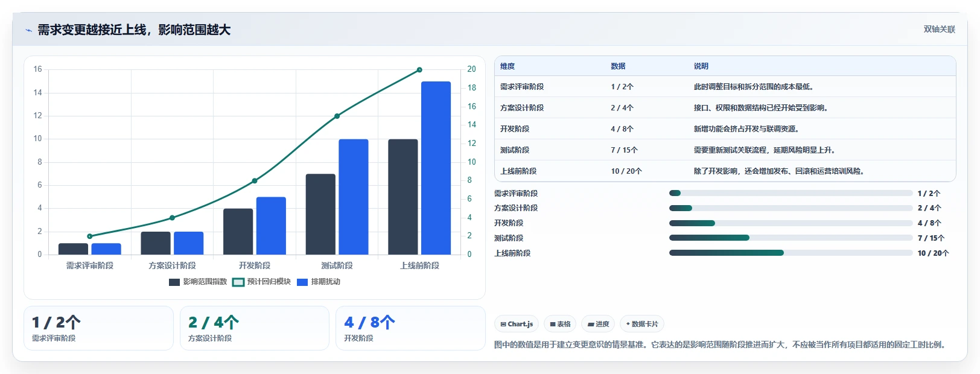Image resolution: width=980 pixels, height=374 pixels.
Task: Click the Chart.js tag chip
Action: coord(517,324)
